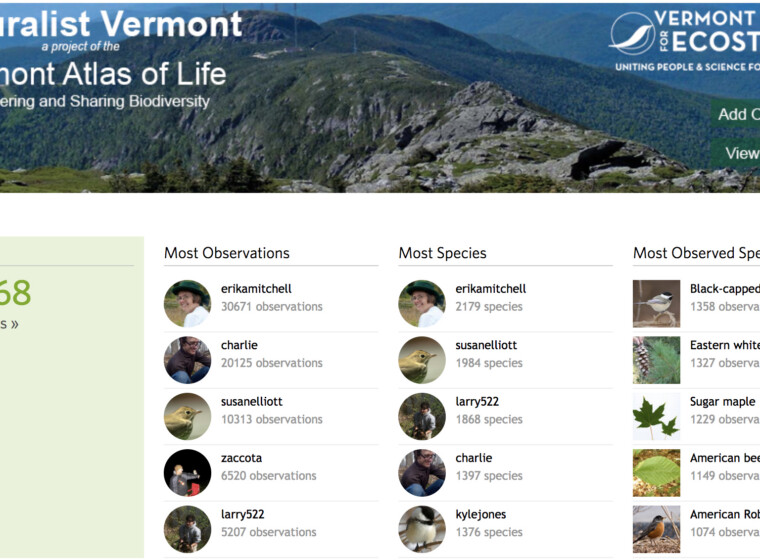Open larry522's avatar under Most Species
This screenshot has width=760, height=560.
tap(422, 417)
